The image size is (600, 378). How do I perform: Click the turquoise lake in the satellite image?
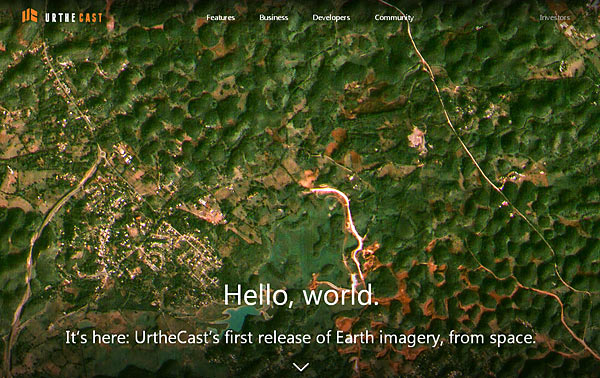click(x=240, y=317)
